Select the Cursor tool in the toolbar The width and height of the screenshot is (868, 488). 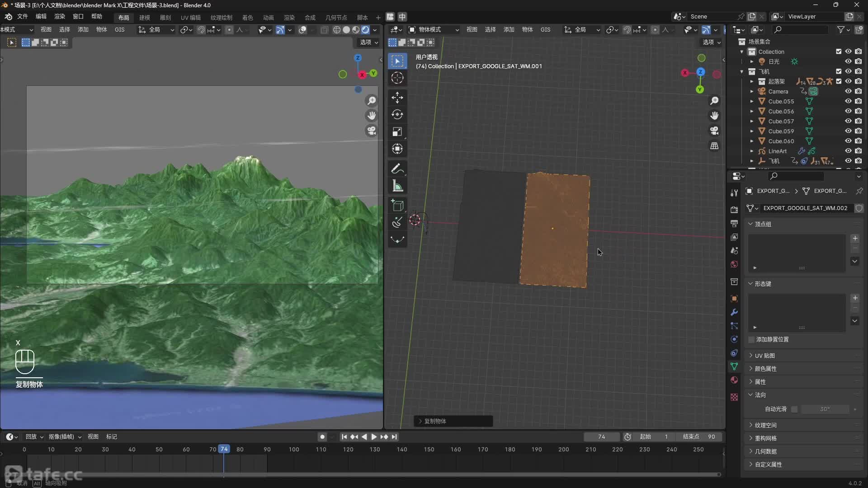pyautogui.click(x=397, y=78)
